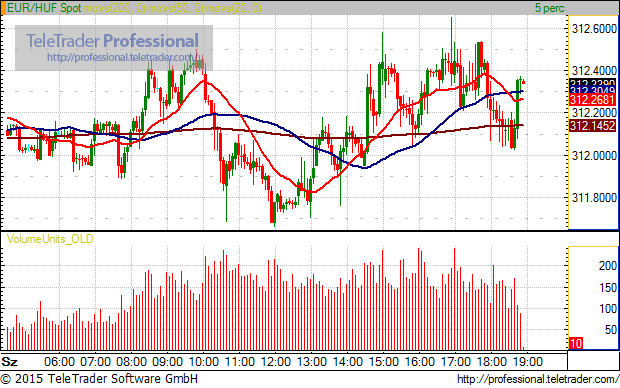Click the 10:00 time axis label
This screenshot has width=620, height=388.
click(203, 362)
